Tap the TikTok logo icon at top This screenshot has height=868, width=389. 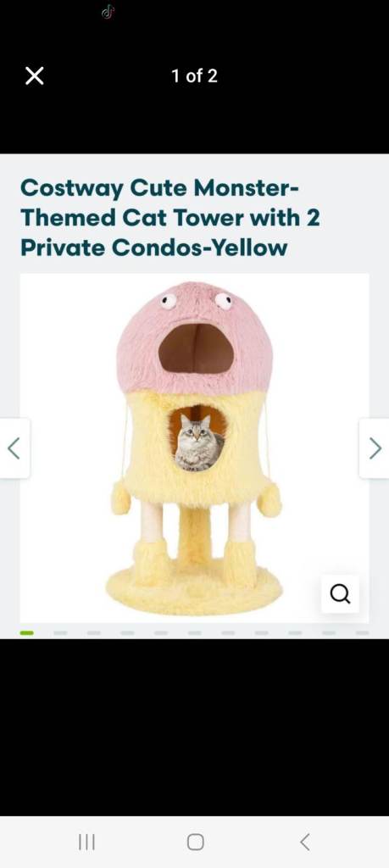click(x=108, y=12)
